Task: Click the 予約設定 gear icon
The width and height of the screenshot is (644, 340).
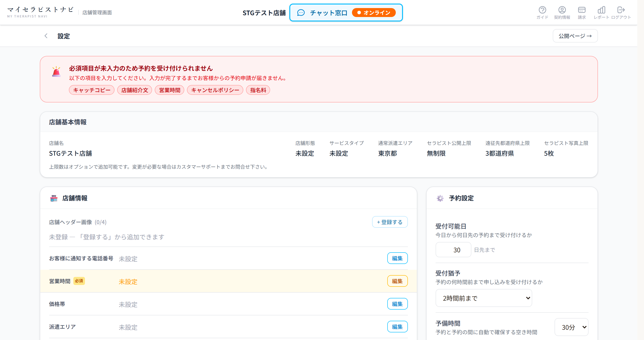Action: [440, 198]
